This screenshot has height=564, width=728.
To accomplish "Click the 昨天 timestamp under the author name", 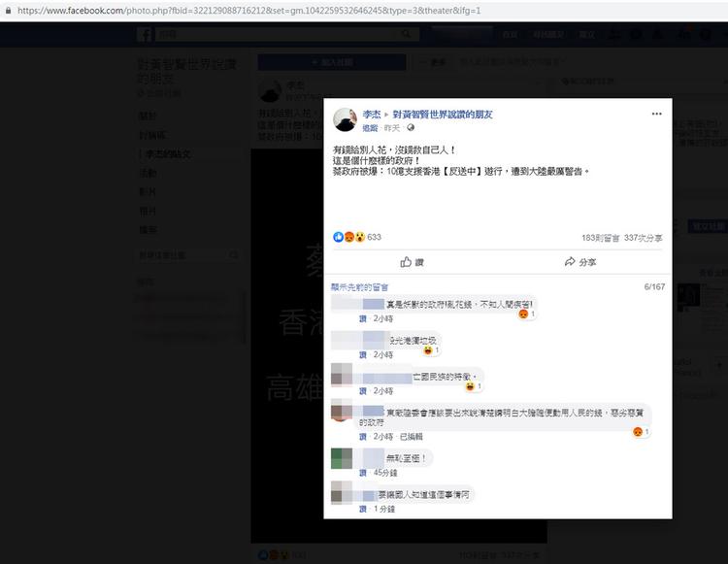I will (392, 128).
